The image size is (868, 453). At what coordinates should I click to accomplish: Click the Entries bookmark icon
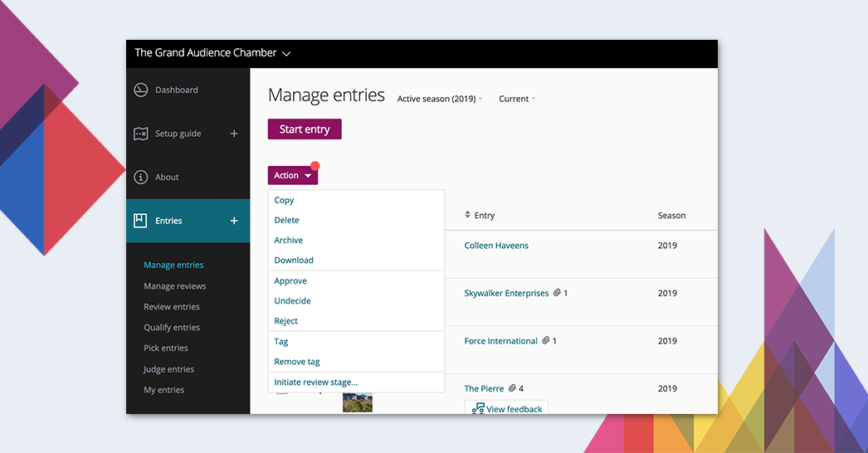(140, 221)
